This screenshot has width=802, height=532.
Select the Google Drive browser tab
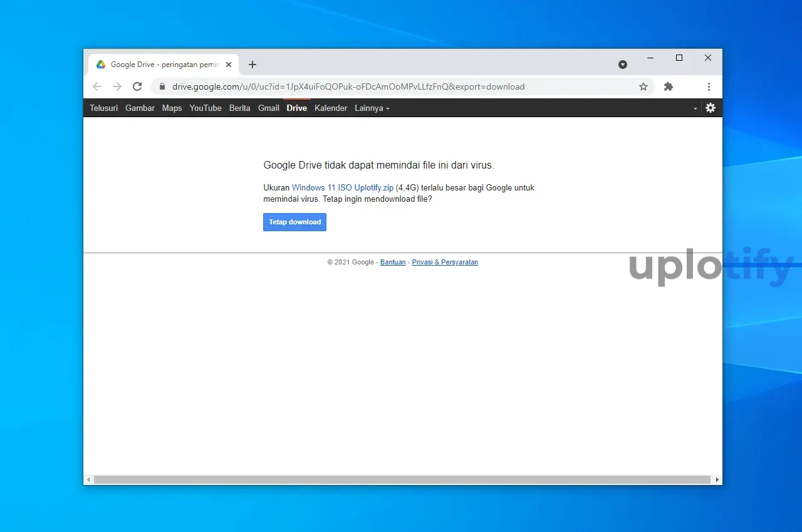[x=163, y=65]
